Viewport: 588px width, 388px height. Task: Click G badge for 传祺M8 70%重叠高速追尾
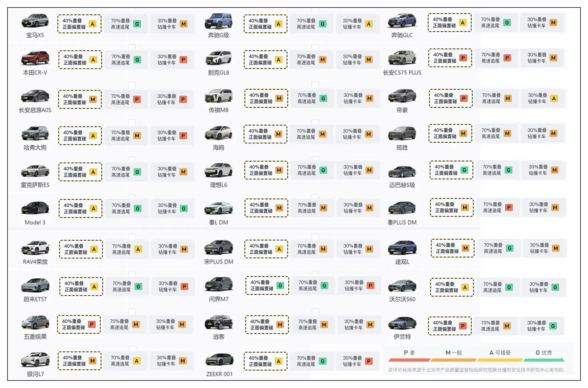pyautogui.click(x=323, y=99)
